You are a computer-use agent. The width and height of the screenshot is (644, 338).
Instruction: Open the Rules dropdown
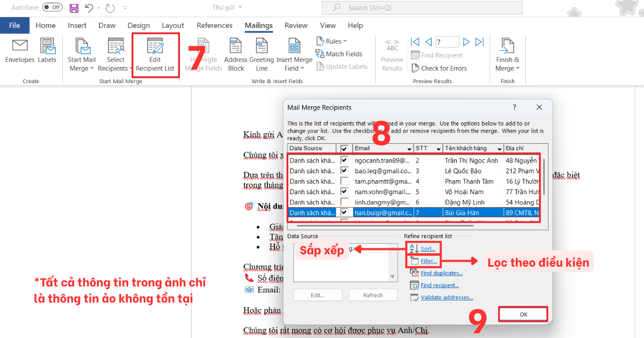(x=332, y=41)
